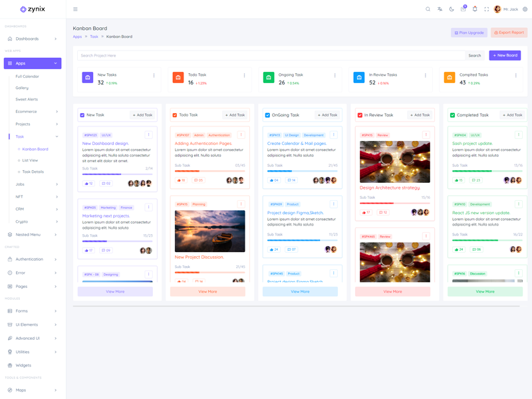
Task: Uncheck the In Review Task checkbox
Action: click(360, 115)
